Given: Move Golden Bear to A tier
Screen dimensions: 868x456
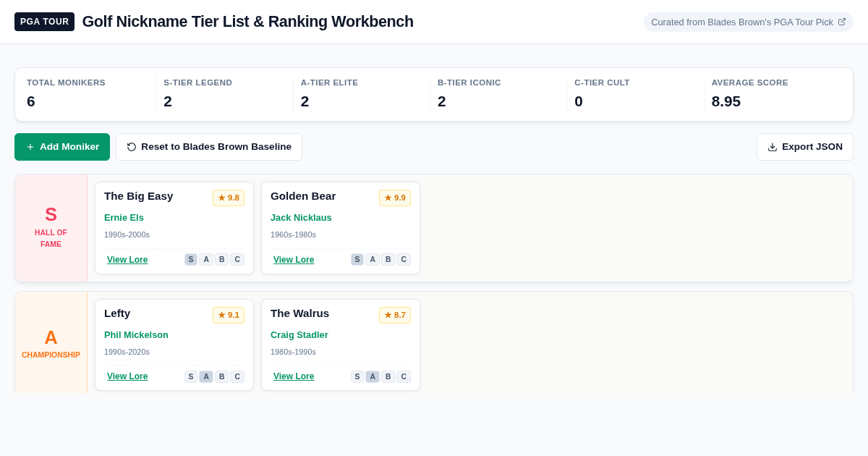Looking at the screenshot, I should pos(373,259).
